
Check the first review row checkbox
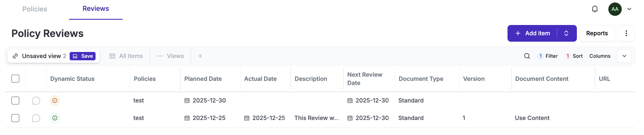[15, 101]
